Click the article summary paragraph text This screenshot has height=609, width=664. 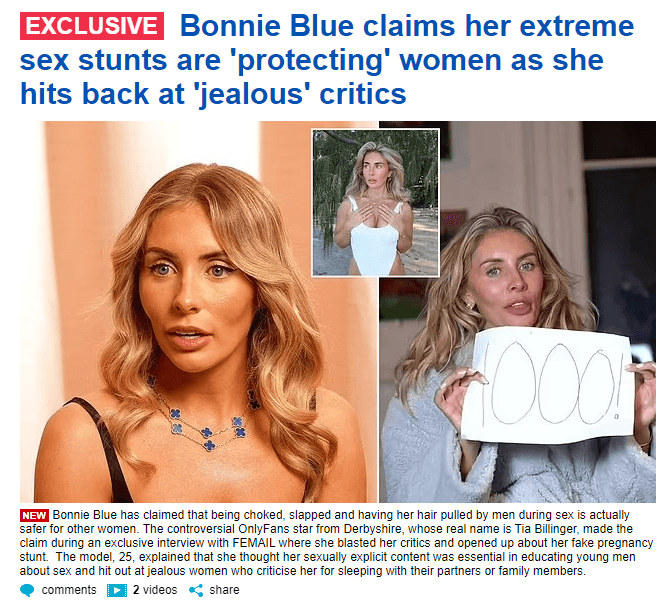[336, 543]
